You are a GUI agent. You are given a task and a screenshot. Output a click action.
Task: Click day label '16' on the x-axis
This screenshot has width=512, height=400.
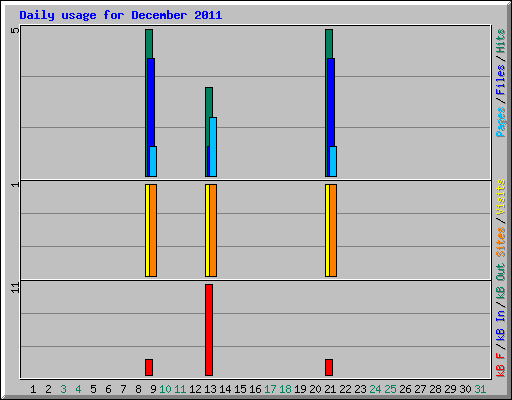255,389
